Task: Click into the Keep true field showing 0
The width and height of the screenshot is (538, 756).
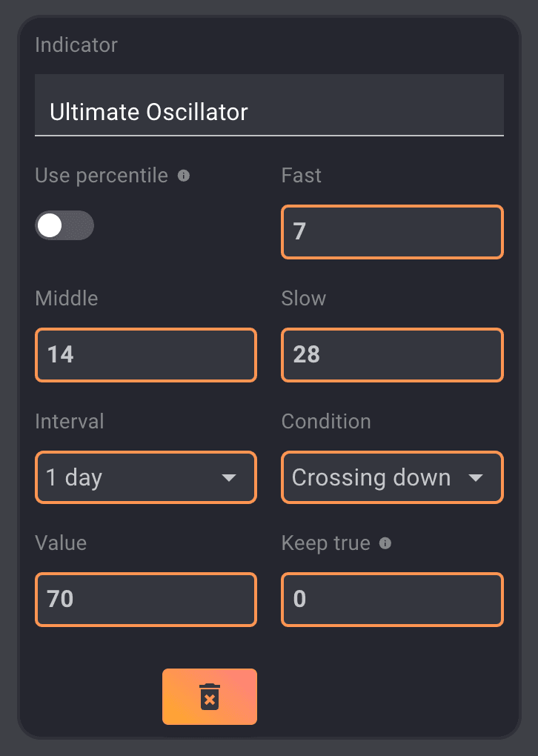Action: pos(392,599)
